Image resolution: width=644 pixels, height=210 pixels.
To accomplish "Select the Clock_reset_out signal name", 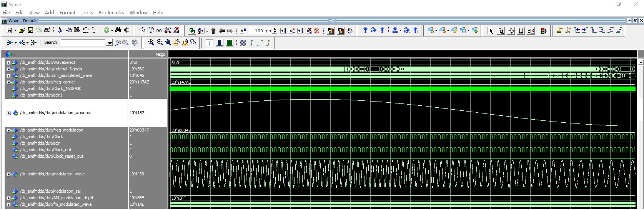I will (52, 156).
